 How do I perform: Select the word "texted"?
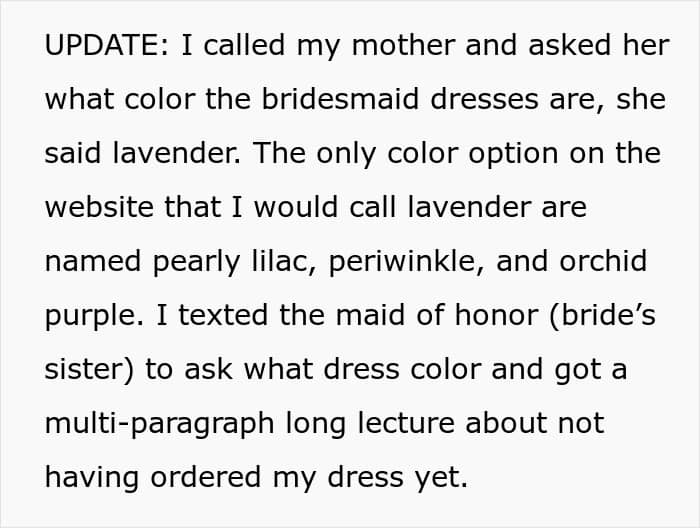pos(223,315)
